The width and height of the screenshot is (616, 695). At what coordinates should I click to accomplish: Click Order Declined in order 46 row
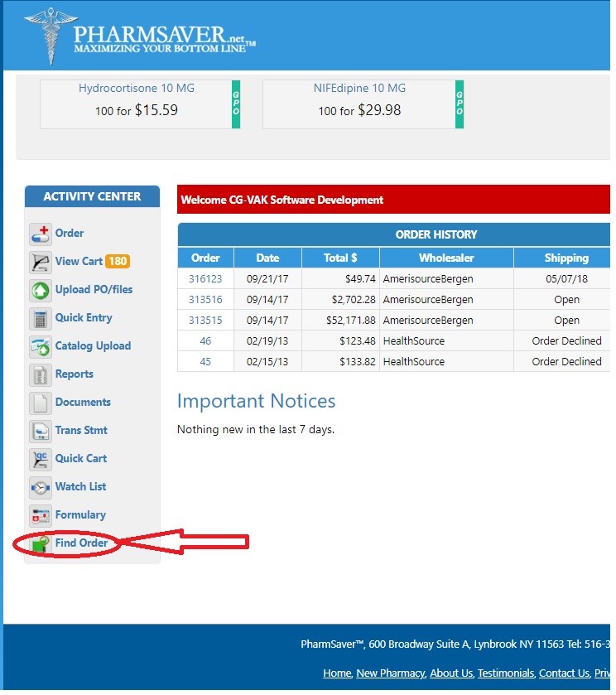coord(567,340)
